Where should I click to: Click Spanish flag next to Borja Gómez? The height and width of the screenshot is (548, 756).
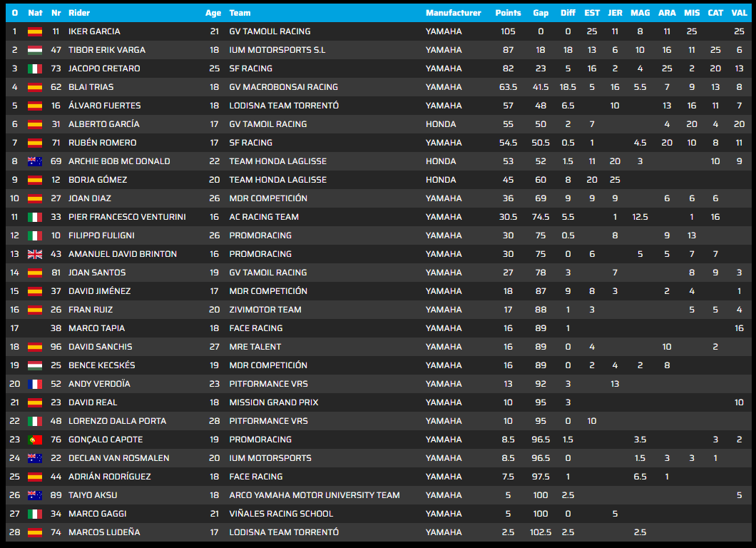click(x=35, y=181)
